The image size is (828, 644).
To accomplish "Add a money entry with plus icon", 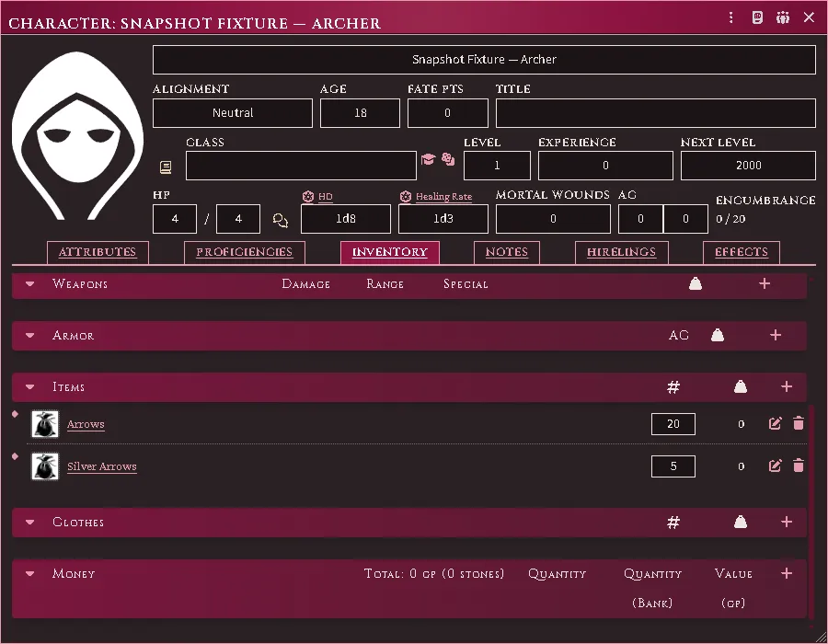I will pos(787,573).
